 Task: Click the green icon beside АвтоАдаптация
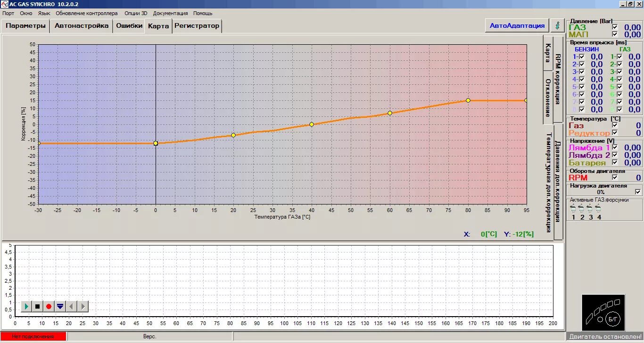point(558,25)
